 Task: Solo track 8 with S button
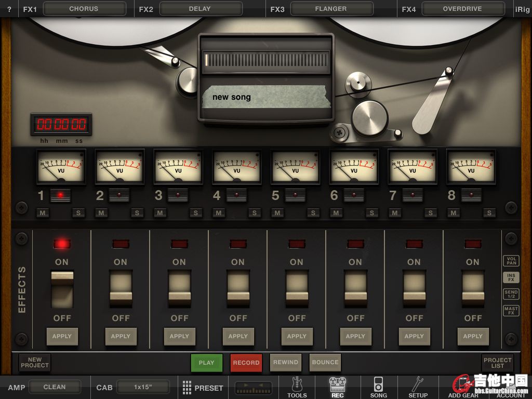click(489, 213)
